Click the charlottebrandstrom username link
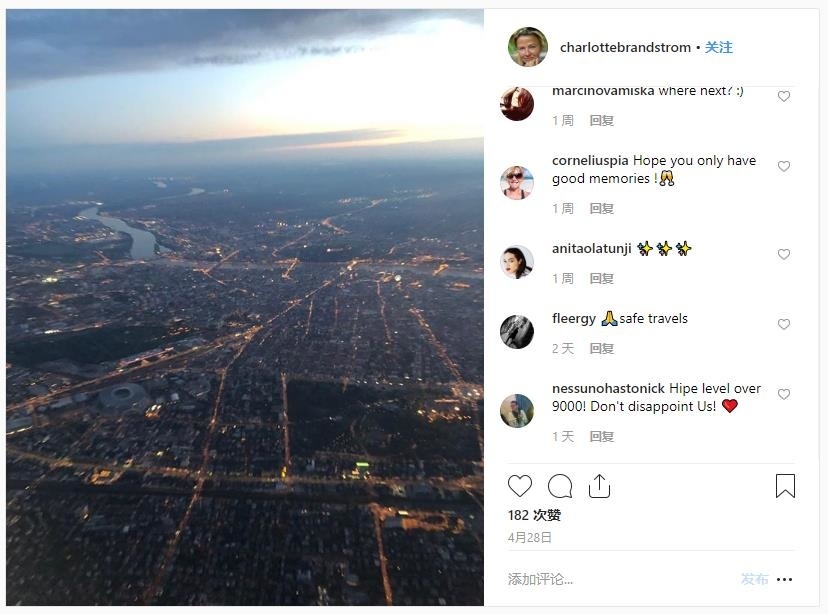Image resolution: width=828 pixels, height=614 pixels. tap(625, 48)
